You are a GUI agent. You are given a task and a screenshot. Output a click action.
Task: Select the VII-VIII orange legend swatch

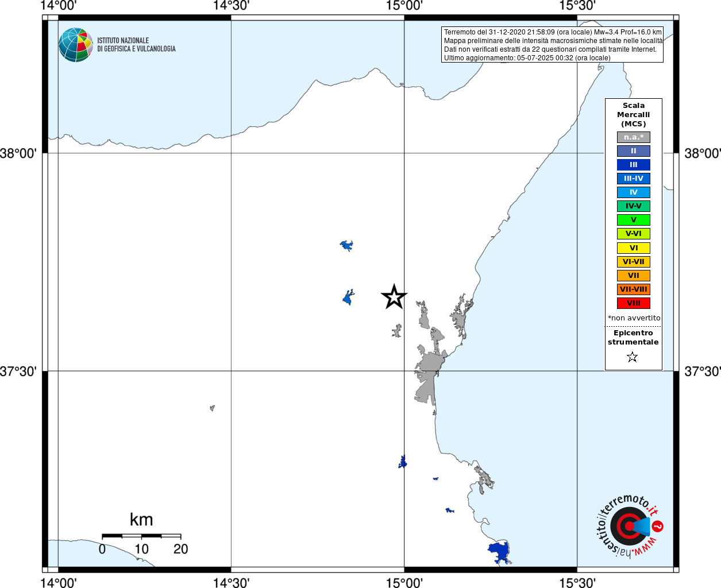tap(634, 289)
